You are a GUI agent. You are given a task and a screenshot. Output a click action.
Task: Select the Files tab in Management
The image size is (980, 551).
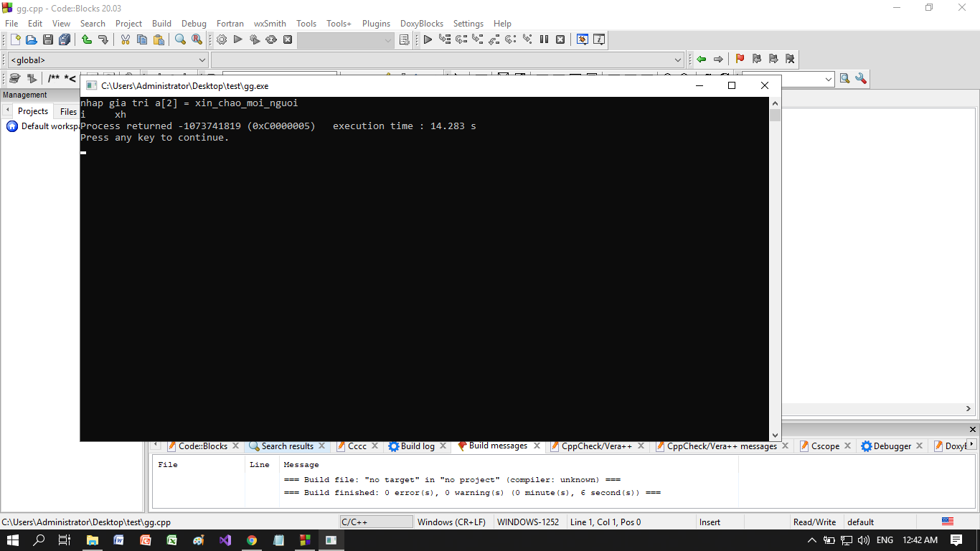68,111
